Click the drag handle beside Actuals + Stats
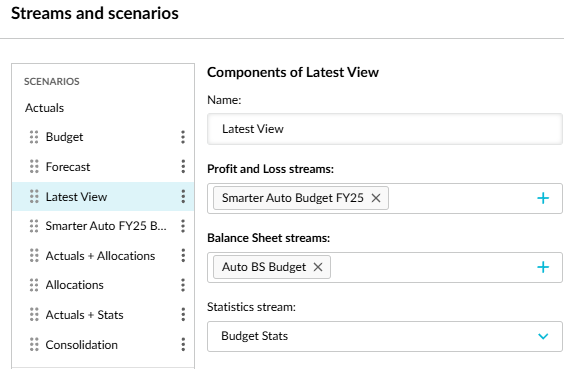564x369 pixels. click(x=34, y=315)
